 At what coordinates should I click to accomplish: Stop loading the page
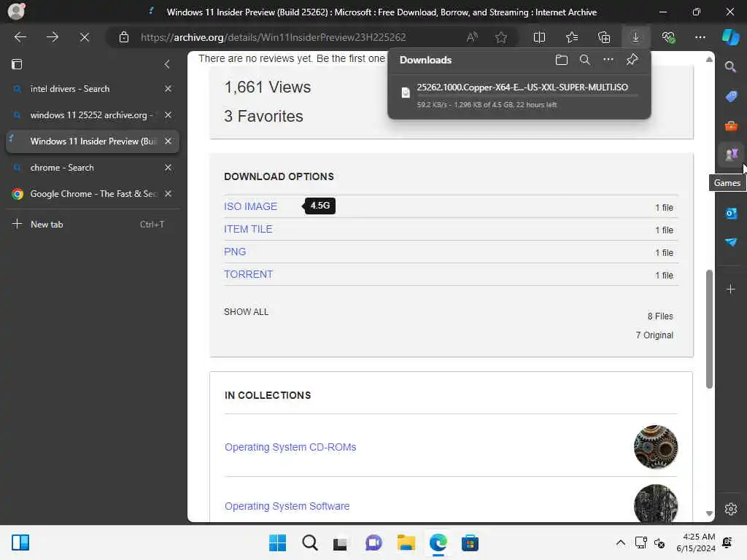[x=85, y=37]
